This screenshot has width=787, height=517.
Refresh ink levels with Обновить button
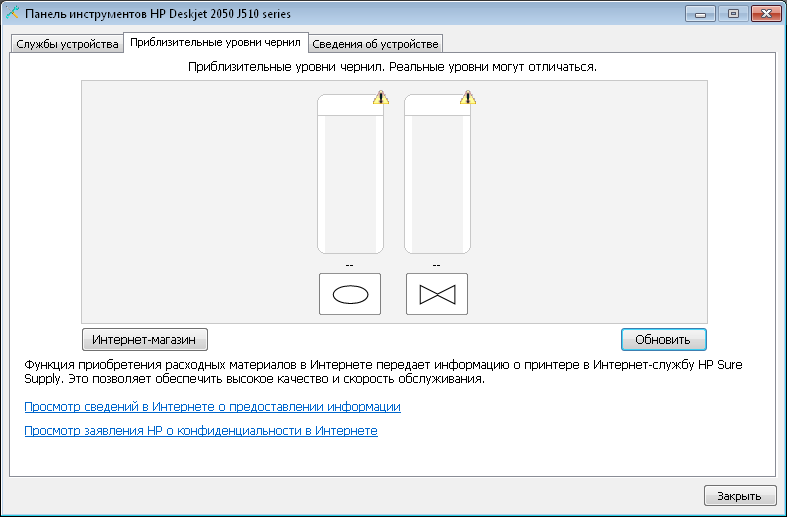[664, 340]
